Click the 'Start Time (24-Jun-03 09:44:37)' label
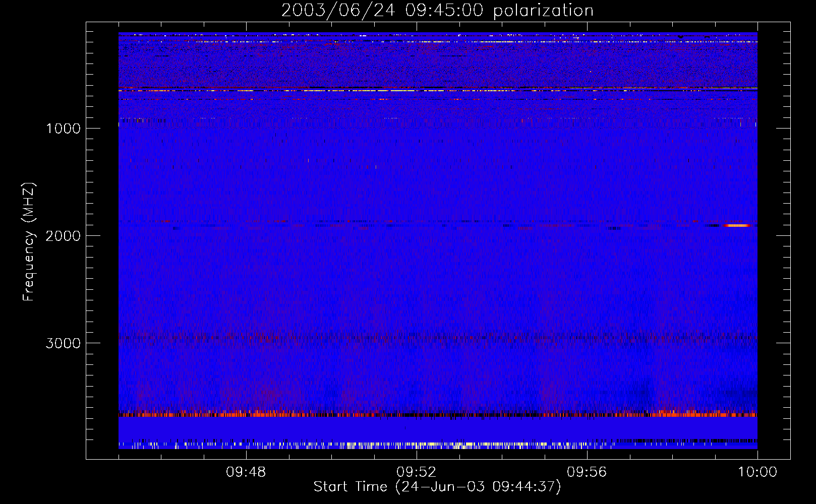The width and height of the screenshot is (816, 504). 437,487
